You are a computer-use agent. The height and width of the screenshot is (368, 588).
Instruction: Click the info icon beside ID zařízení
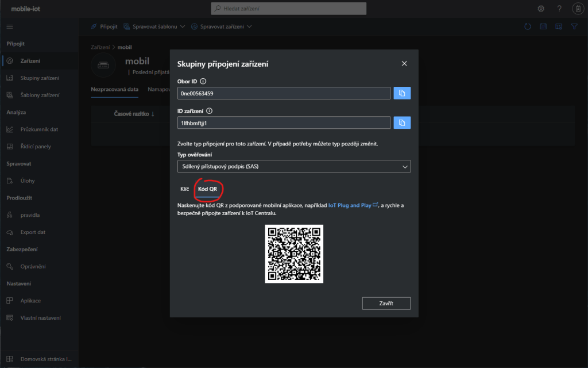(x=209, y=111)
